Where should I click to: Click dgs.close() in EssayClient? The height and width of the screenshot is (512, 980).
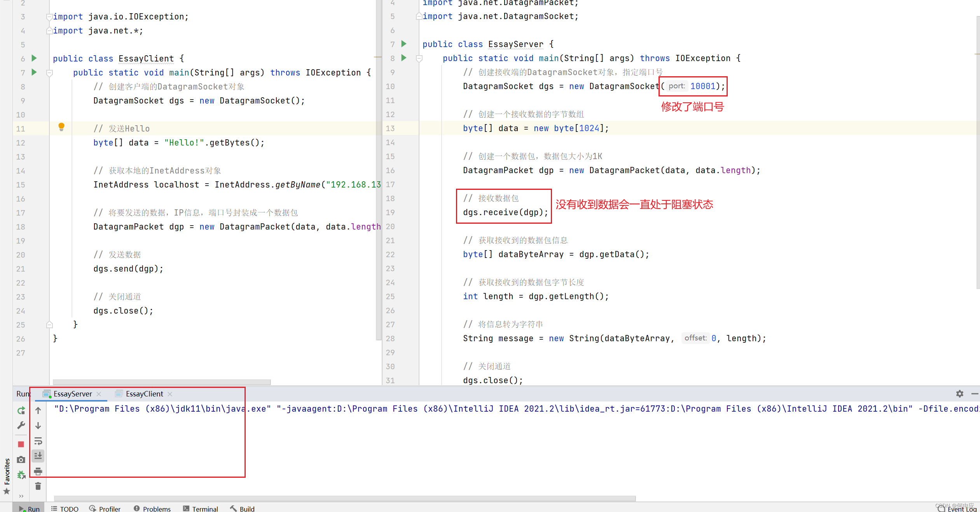[x=123, y=310]
